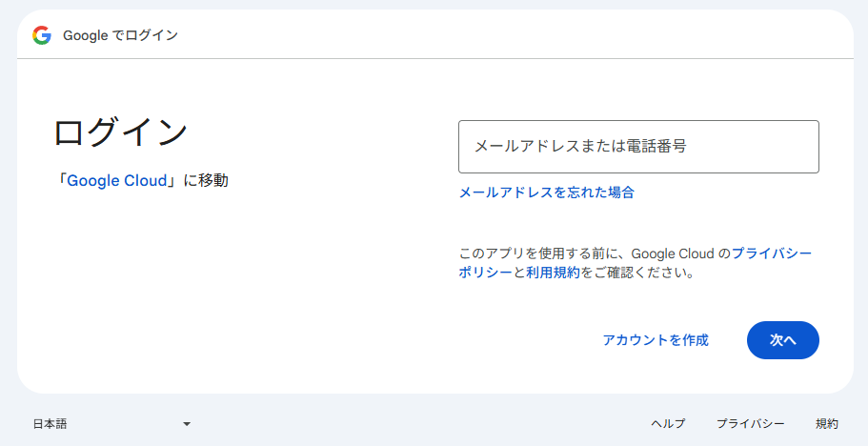Click the placeholder text in the email box
Image resolution: width=868 pixels, height=446 pixels.
pyautogui.click(x=580, y=147)
